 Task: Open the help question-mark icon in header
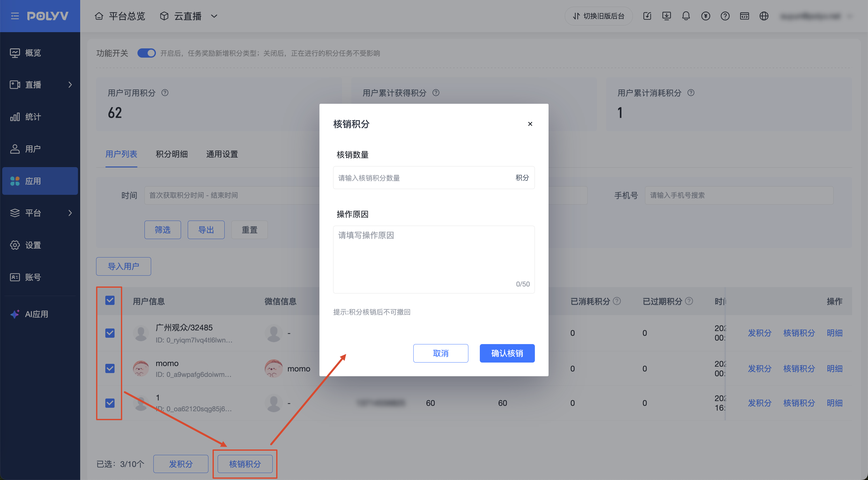(725, 16)
